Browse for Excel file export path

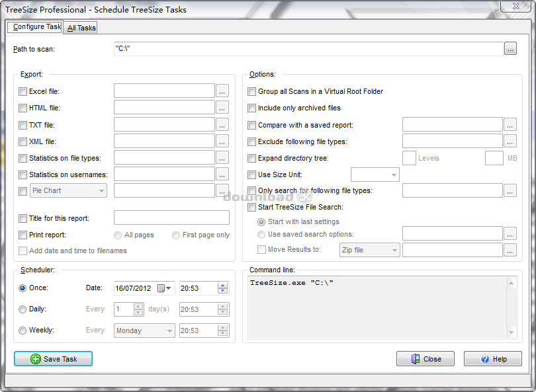click(222, 91)
